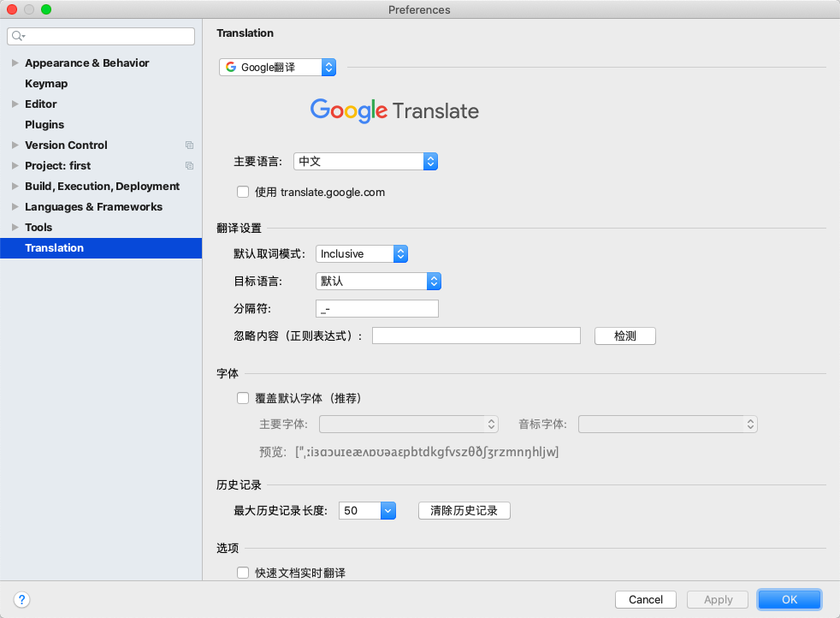This screenshot has width=840, height=618.
Task: Open the 主要语言 dropdown showing 中文
Action: 365,161
